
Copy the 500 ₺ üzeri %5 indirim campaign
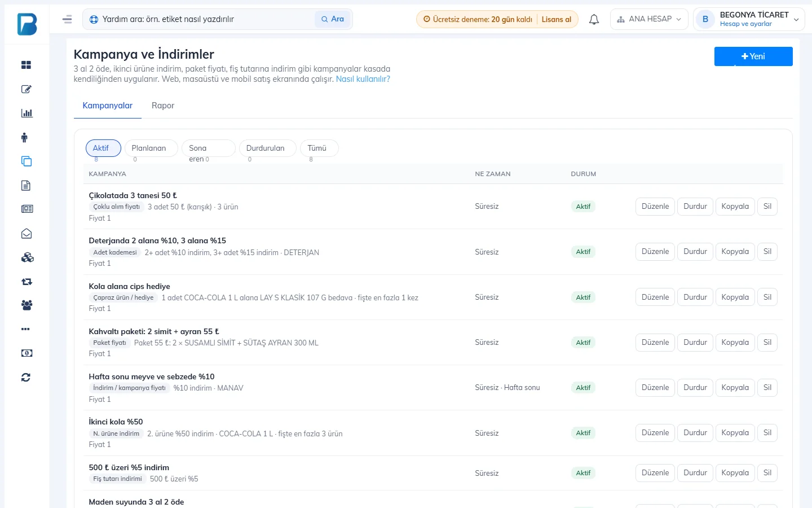coord(735,473)
